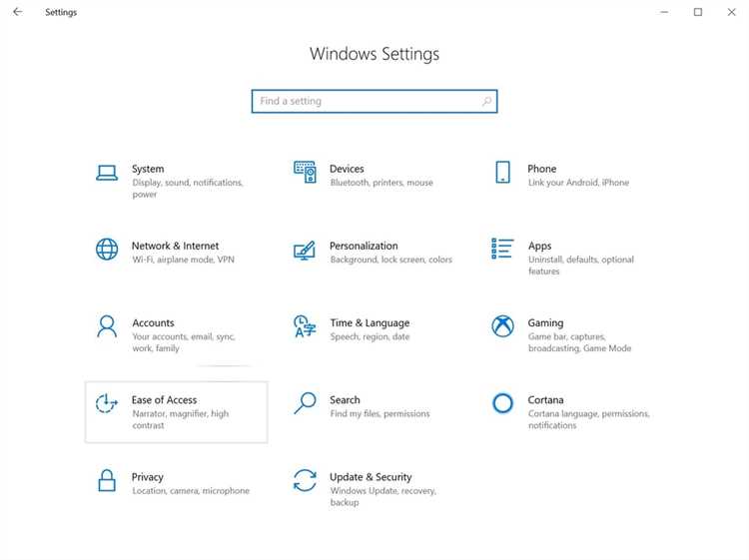Image resolution: width=749 pixels, height=560 pixels.
Task: Click the System laptop icon
Action: coord(107,173)
